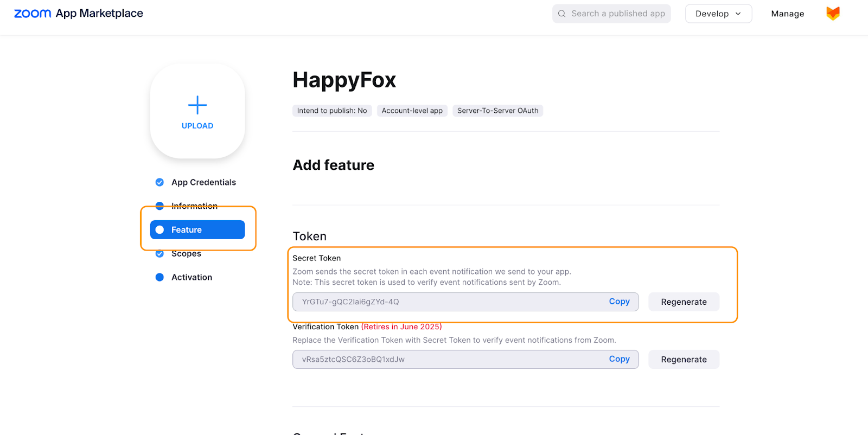This screenshot has height=435, width=868.
Task: Click the HappyFox avatar icon
Action: (833, 14)
